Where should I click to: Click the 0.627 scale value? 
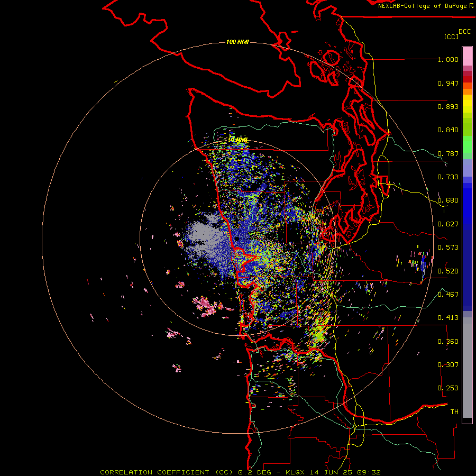(448, 224)
